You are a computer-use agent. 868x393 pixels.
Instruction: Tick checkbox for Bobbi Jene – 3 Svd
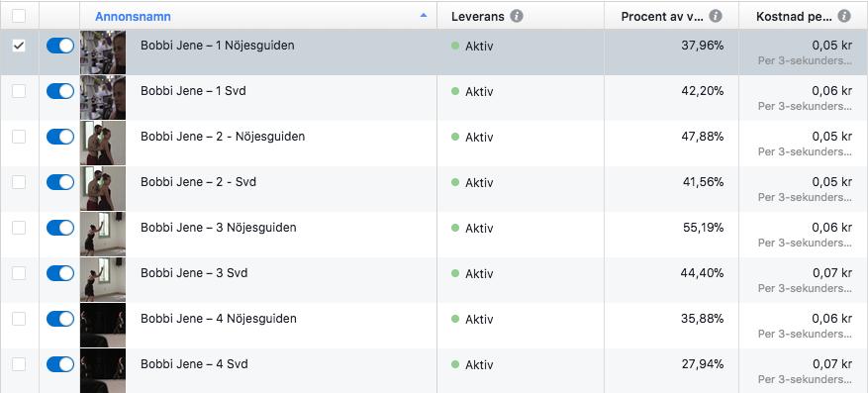click(x=19, y=273)
